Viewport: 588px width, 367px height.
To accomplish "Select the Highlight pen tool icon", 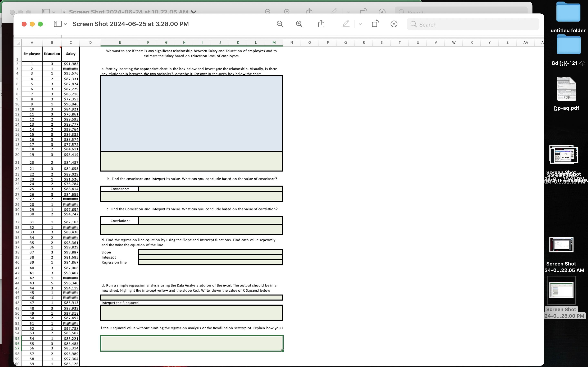I will [x=346, y=24].
